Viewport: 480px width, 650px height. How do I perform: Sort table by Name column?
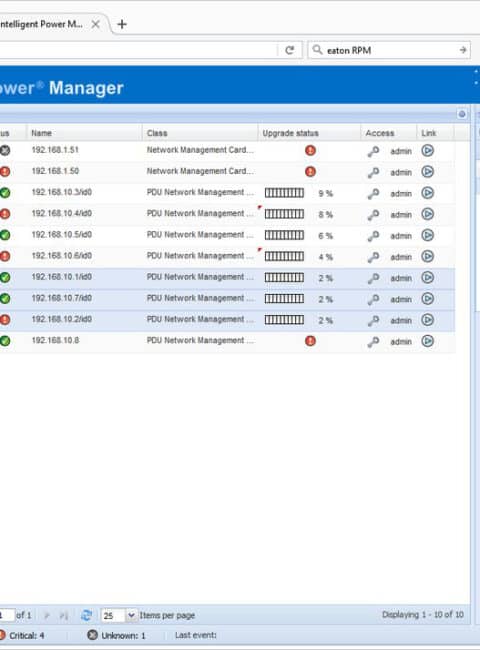pyautogui.click(x=85, y=133)
